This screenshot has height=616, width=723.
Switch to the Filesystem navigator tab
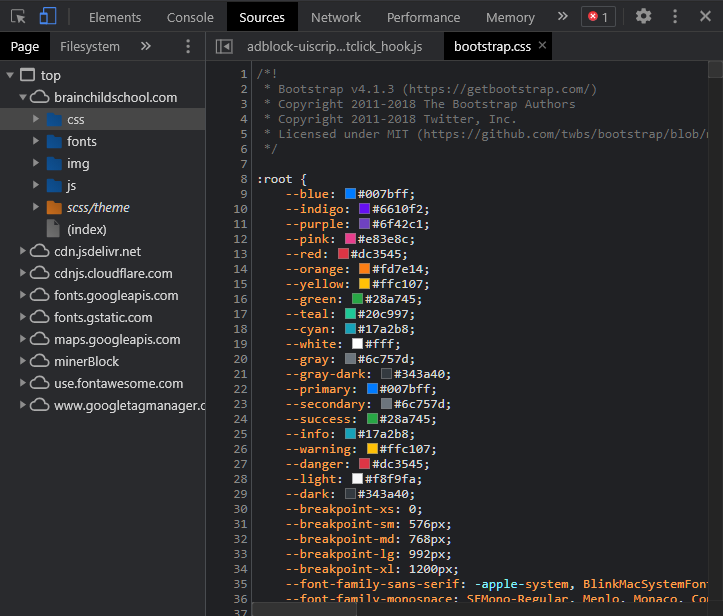click(90, 46)
